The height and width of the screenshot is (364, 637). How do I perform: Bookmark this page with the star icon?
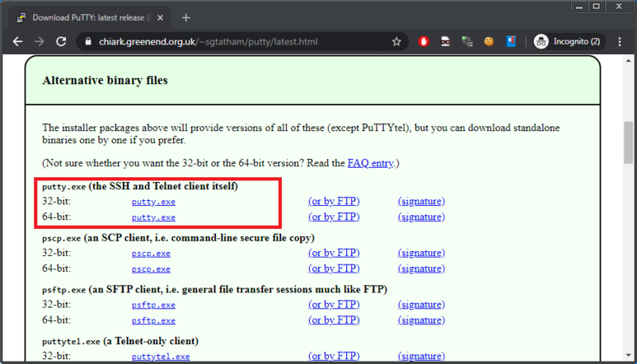[396, 41]
